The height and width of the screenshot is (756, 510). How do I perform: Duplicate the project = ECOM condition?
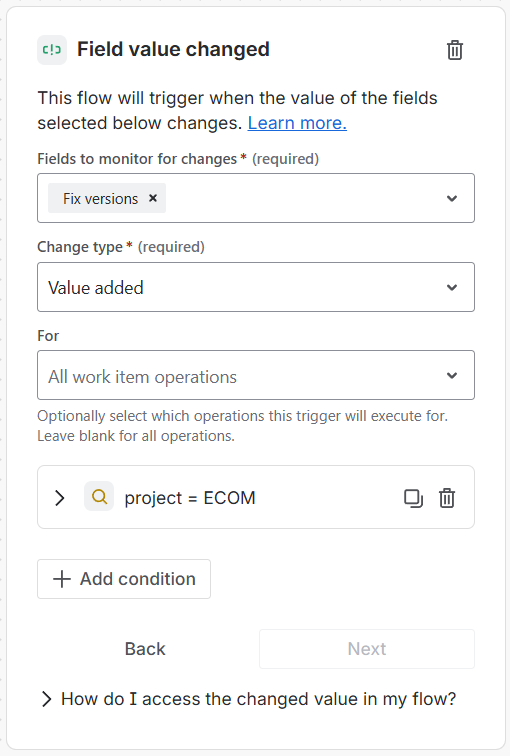point(413,498)
